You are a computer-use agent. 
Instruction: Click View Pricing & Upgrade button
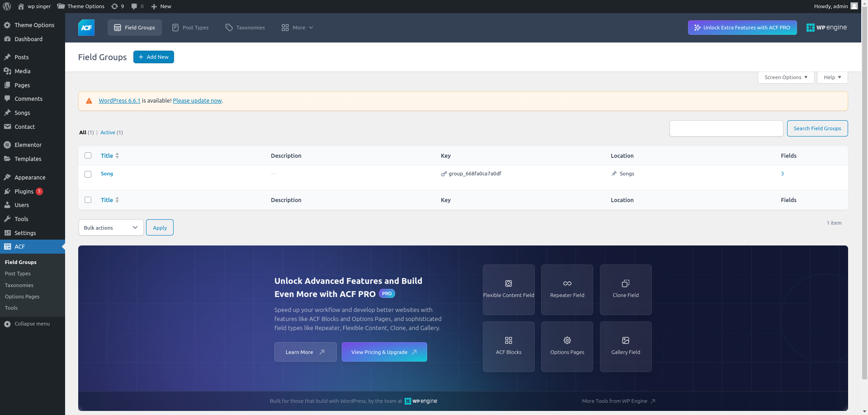click(x=384, y=352)
